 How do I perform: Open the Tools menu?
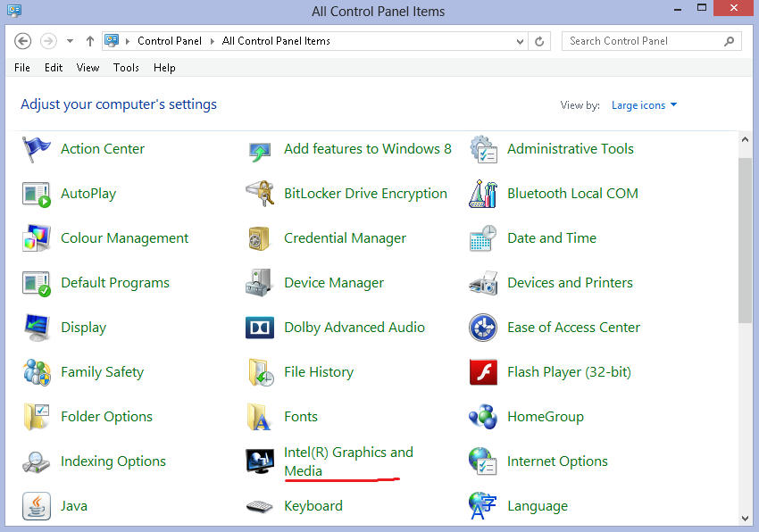point(126,68)
